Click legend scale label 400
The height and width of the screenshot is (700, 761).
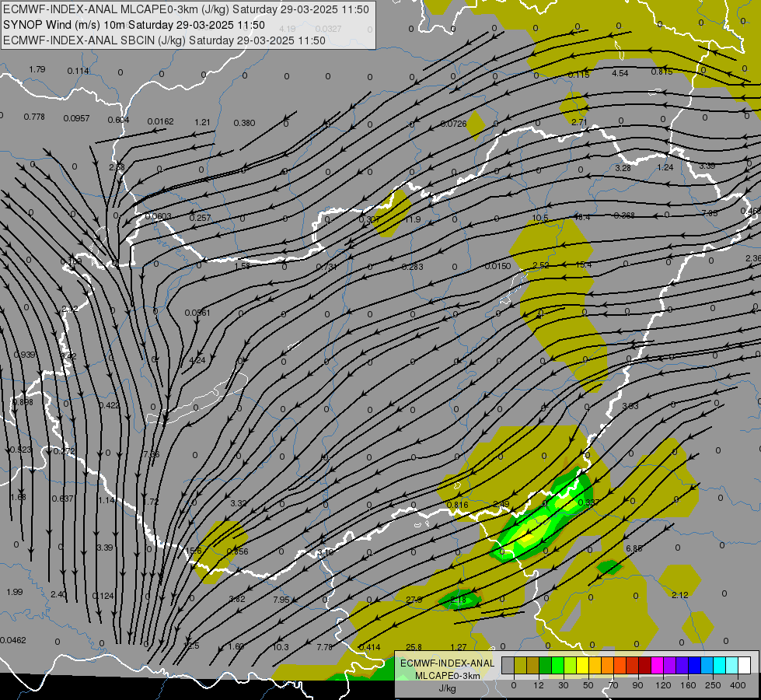pos(738,685)
